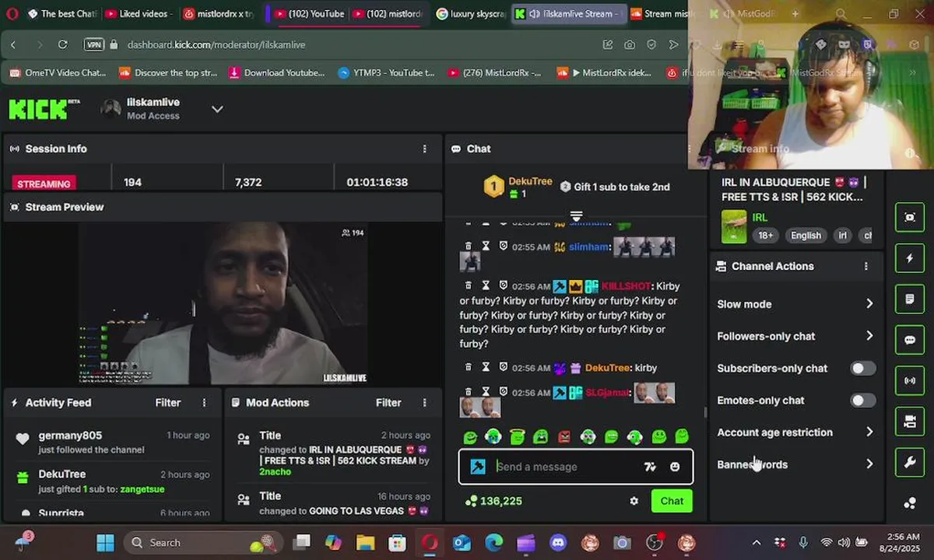Click the 'English' stream tag
The width and height of the screenshot is (934, 560).
click(806, 236)
